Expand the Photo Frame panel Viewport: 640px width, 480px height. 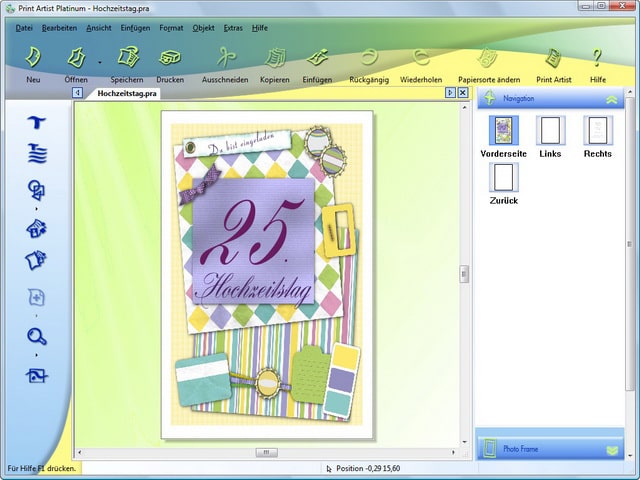coord(611,449)
